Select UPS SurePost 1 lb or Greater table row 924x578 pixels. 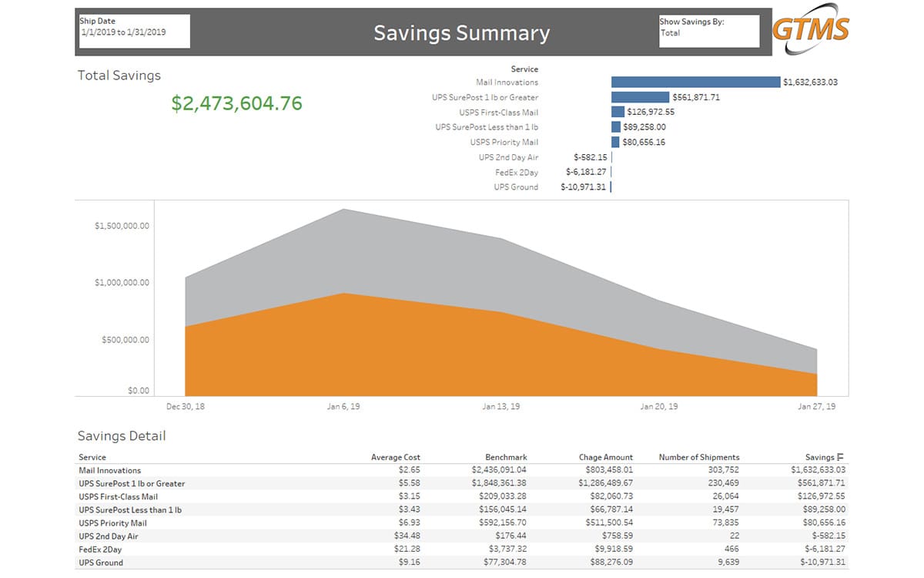(x=462, y=483)
